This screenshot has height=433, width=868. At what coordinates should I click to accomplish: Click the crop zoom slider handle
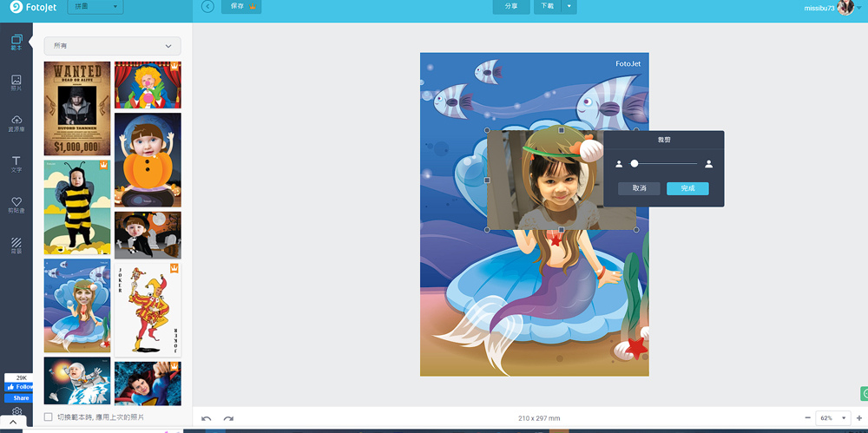(x=635, y=163)
